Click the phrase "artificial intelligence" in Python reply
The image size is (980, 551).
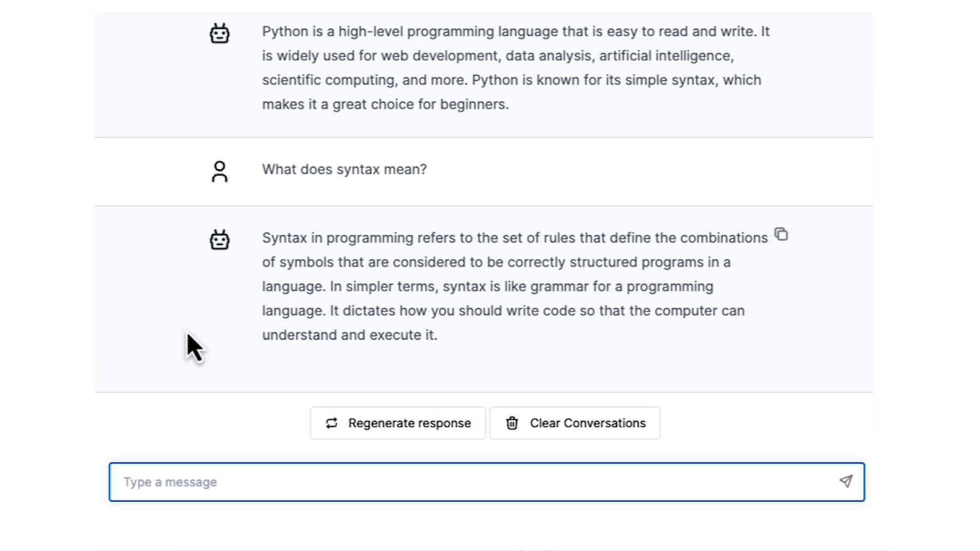[x=666, y=56]
